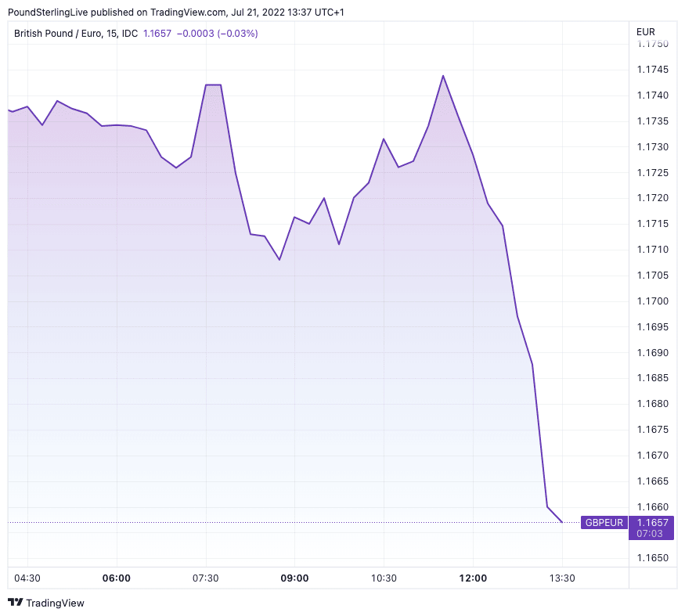Click the 1.1650 price scale label
The width and height of the screenshot is (685, 616).
tap(652, 558)
